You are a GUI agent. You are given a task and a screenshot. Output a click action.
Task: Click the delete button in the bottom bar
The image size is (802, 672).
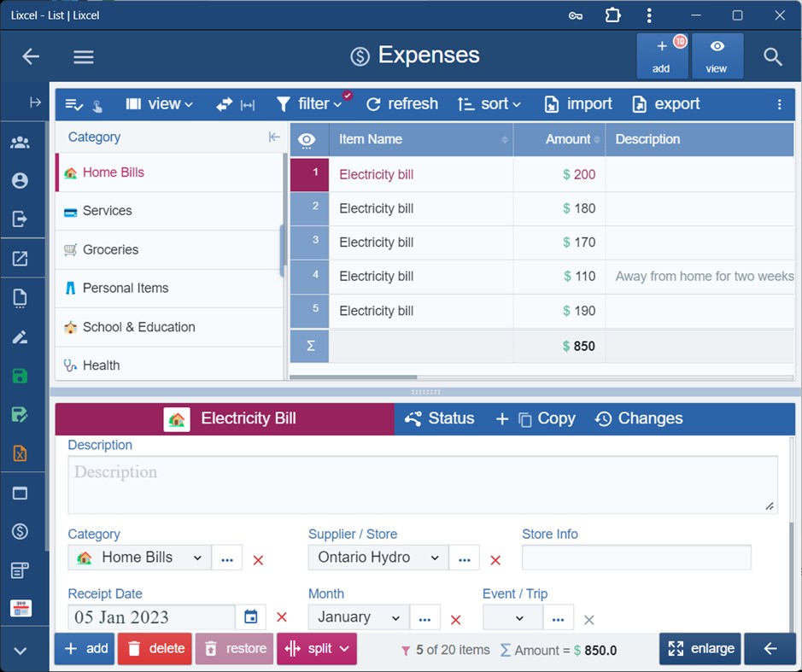[155, 649]
